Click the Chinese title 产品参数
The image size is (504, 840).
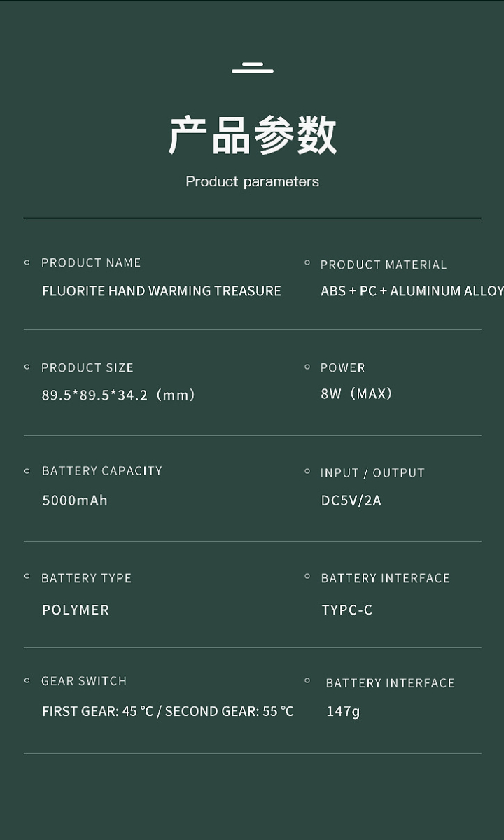(x=253, y=135)
